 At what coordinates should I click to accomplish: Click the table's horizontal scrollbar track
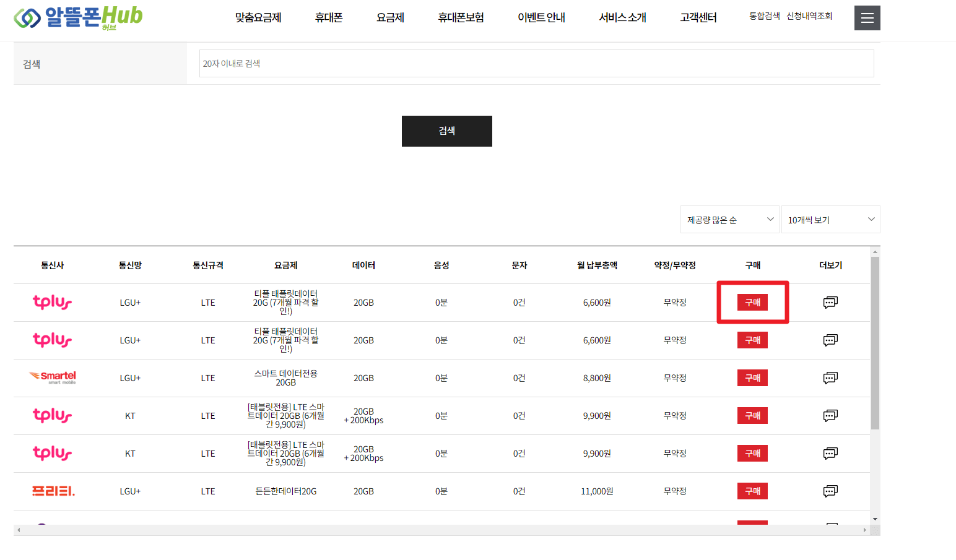click(441, 530)
